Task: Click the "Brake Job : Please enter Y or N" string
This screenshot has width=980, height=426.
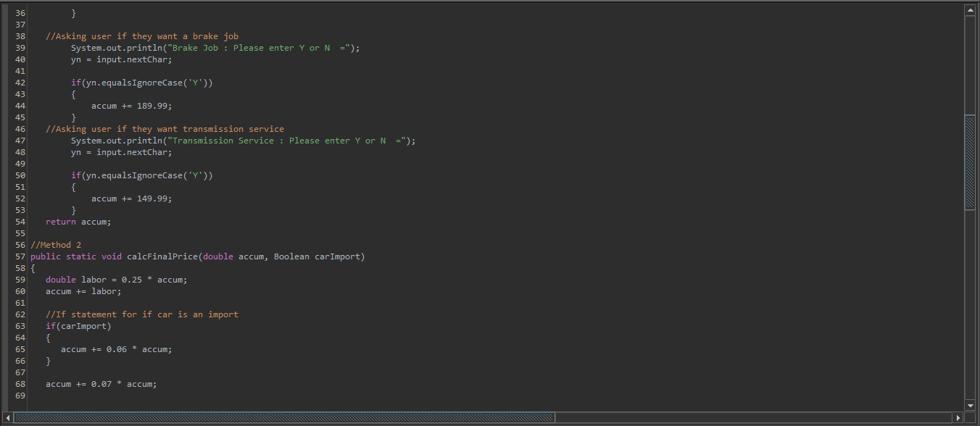Action: [x=259, y=48]
